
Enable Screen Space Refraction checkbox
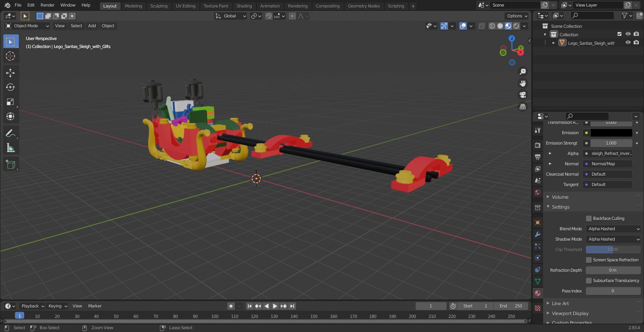pos(589,260)
